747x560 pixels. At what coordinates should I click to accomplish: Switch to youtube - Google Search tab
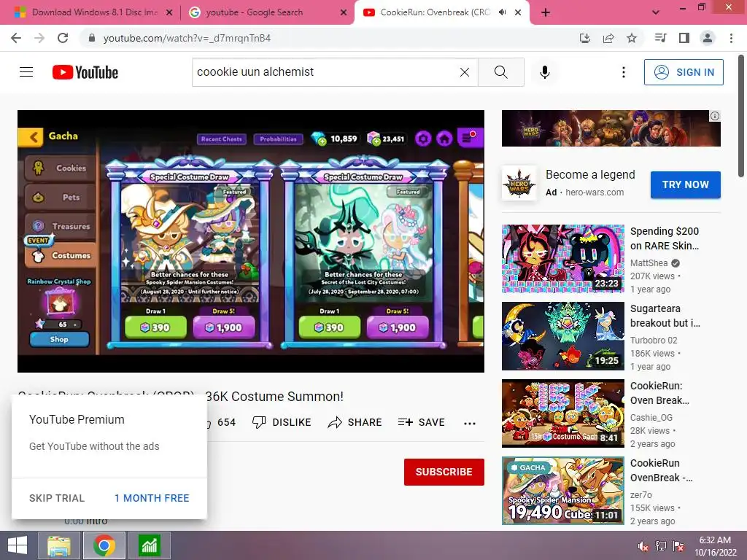coord(267,12)
